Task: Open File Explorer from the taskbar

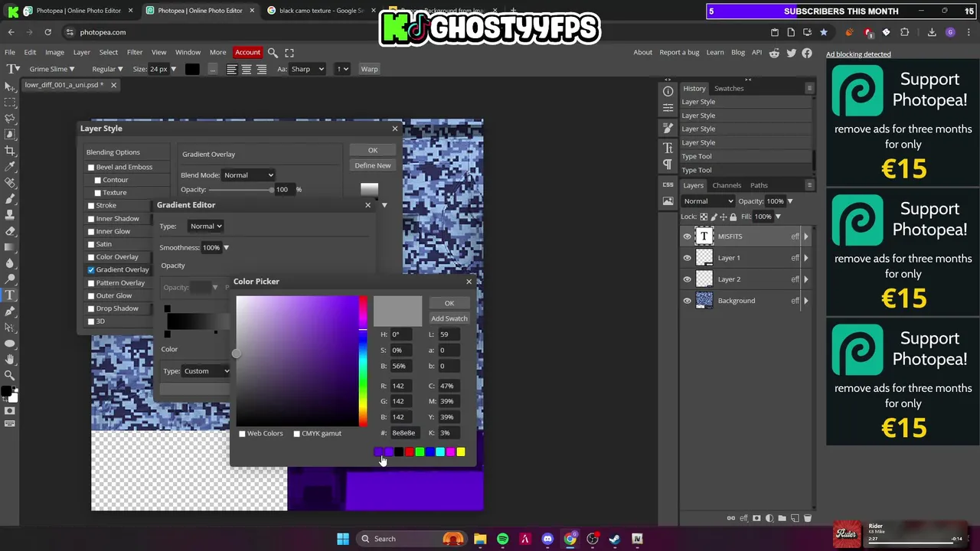Action: tap(480, 539)
